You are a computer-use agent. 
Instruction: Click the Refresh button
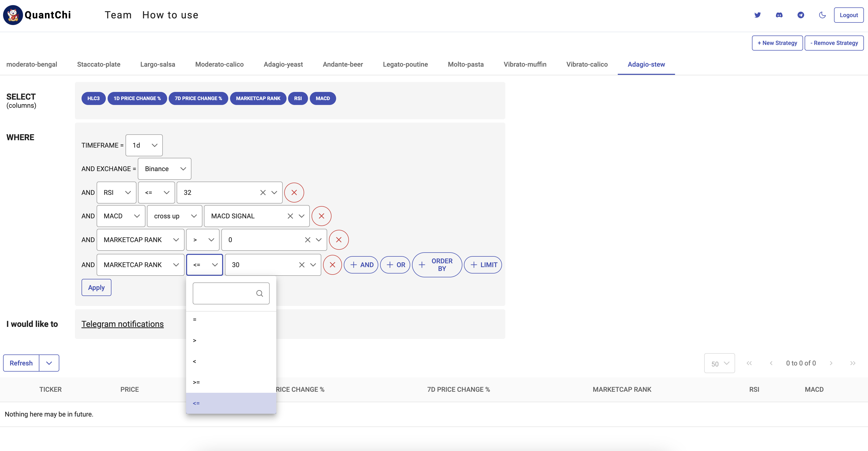coord(21,363)
